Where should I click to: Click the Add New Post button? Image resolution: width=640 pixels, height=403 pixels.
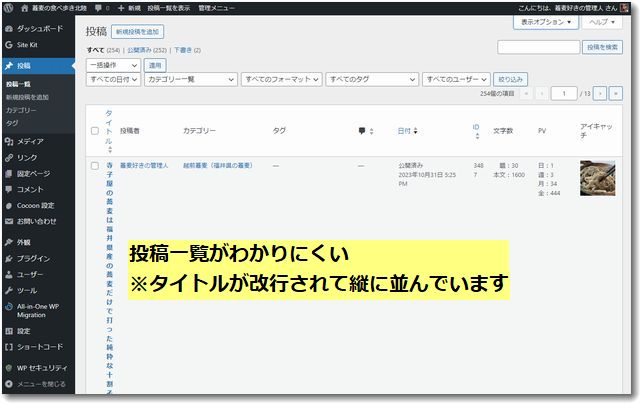click(136, 32)
